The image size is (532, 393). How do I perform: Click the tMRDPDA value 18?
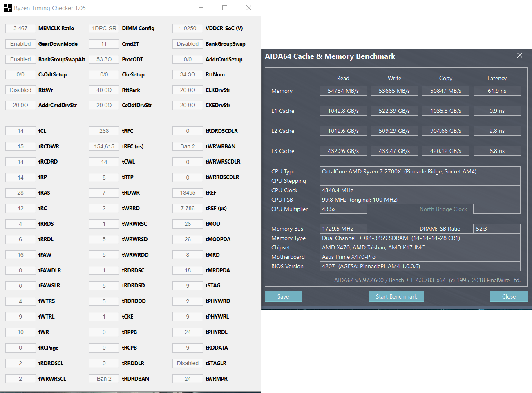[x=188, y=270]
